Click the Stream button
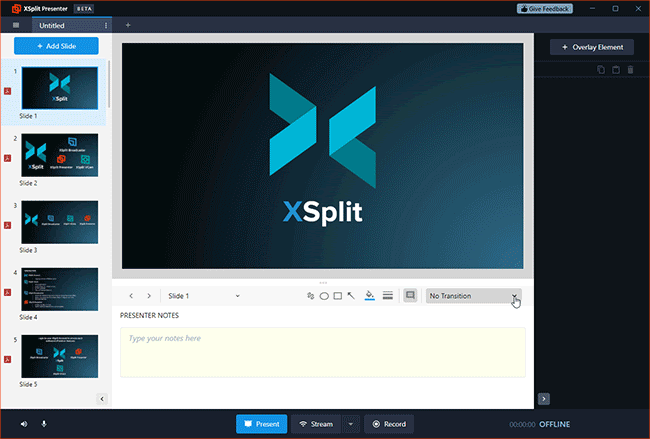Screen dimensions: 650x439 (316, 424)
